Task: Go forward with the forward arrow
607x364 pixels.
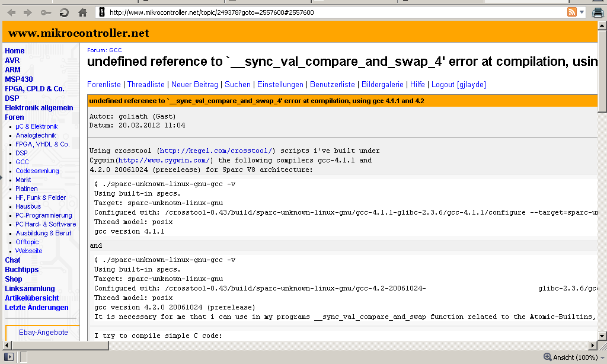Action: click(27, 13)
